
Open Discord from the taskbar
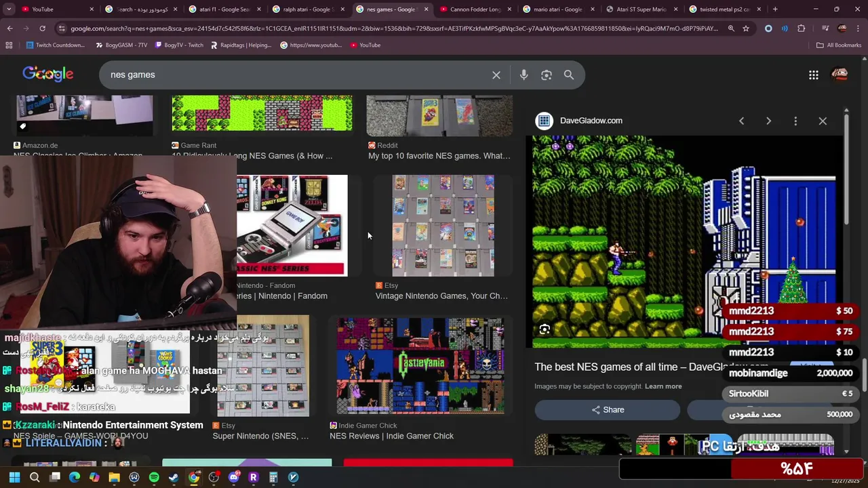coord(234,477)
